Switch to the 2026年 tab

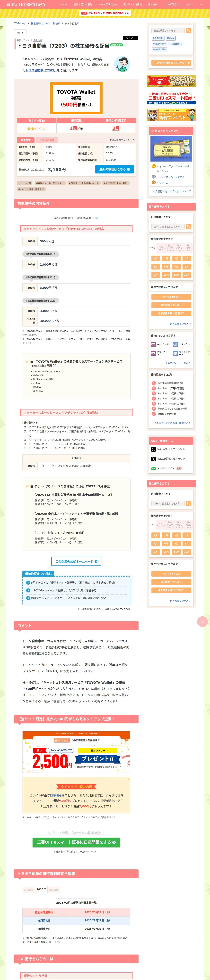29,890
